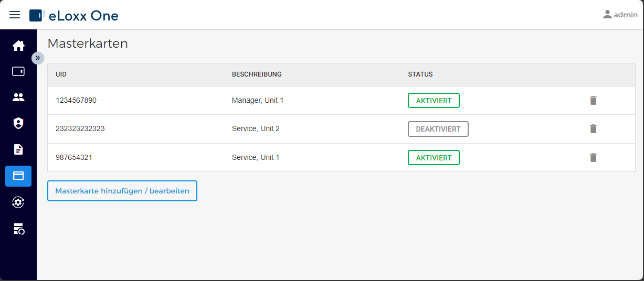The height and width of the screenshot is (281, 644).
Task: Open the hamburger menu
Action: pyautogui.click(x=15, y=15)
